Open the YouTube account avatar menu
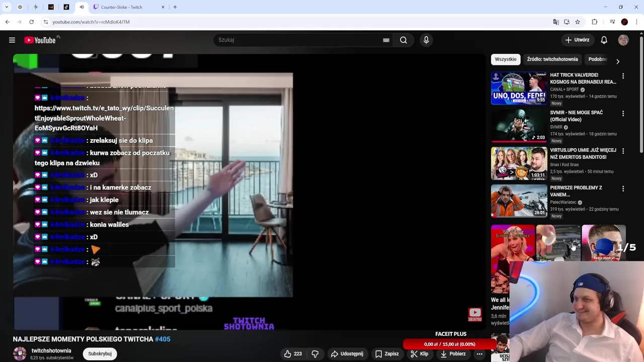Screen dimensions: 644x362 tap(623, 40)
